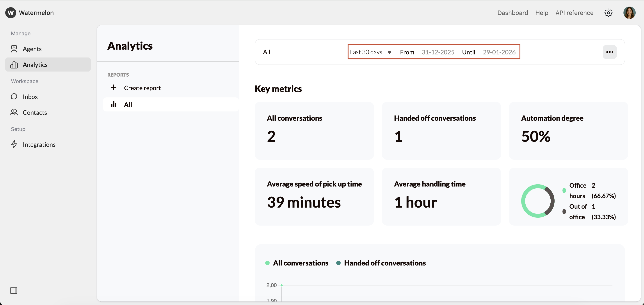Viewport: 644px width, 305px height.
Task: Click the Watermelon logo icon
Action: (x=10, y=13)
